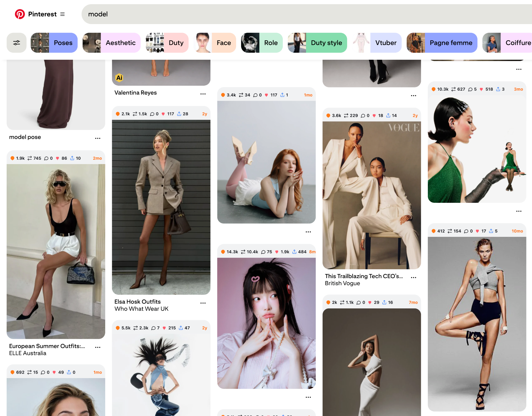Open more options for British Vogue pin
532x416 pixels.
414,277
